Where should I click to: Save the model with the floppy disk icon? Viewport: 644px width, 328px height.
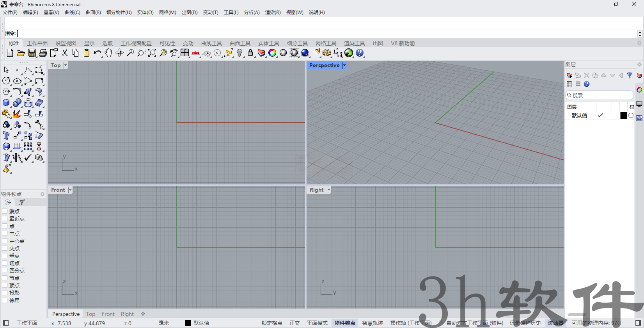coord(32,53)
